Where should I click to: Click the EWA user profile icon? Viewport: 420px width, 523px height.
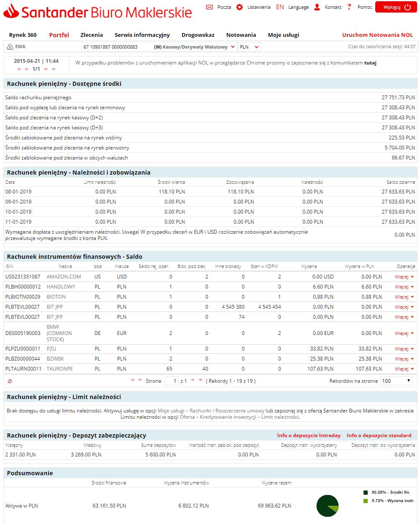click(x=10, y=47)
